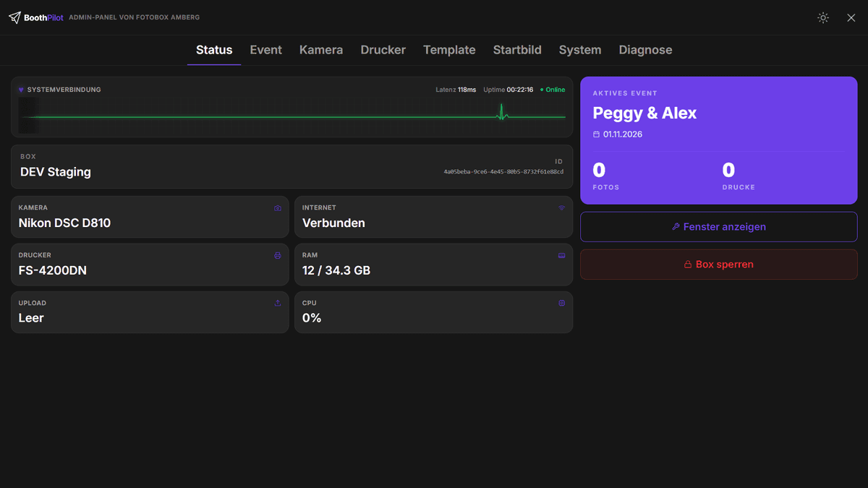Image resolution: width=868 pixels, height=488 pixels.
Task: Click the memory icon in RAM card
Action: point(561,255)
